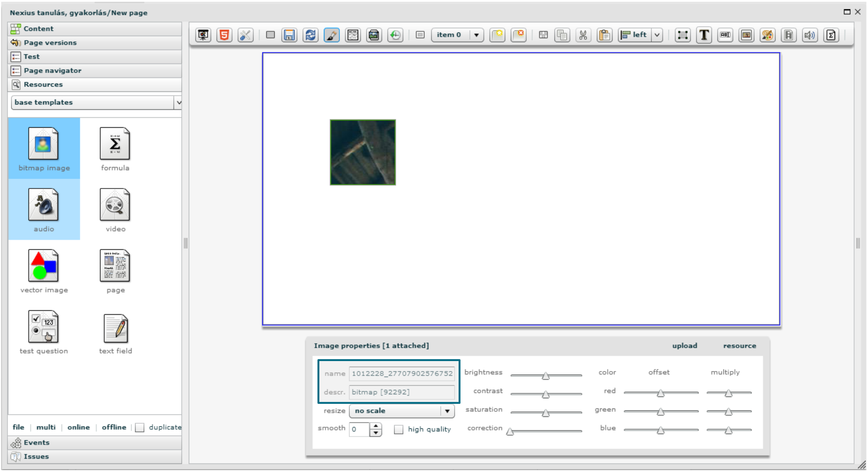Screen dimensions: 868x472
Task: Open the Page navigator panel
Action: pyautogui.click(x=52, y=71)
